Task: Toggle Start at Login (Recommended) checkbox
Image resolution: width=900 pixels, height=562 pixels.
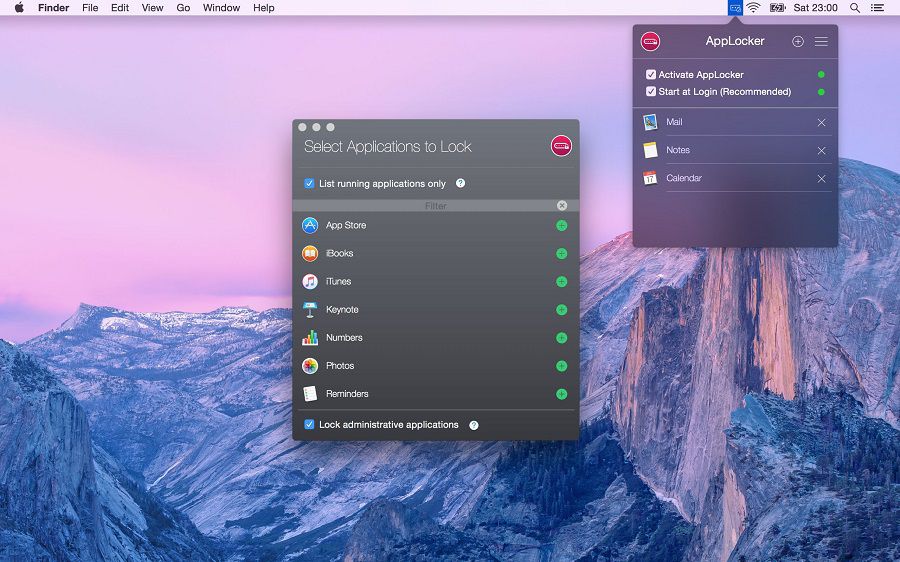Action: [x=651, y=92]
